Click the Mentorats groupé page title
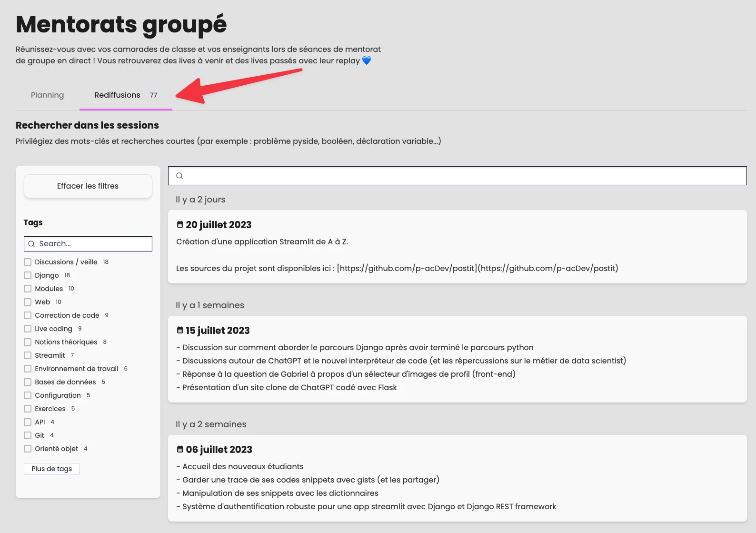Screen dimensions: 756x533 [x=121, y=25]
